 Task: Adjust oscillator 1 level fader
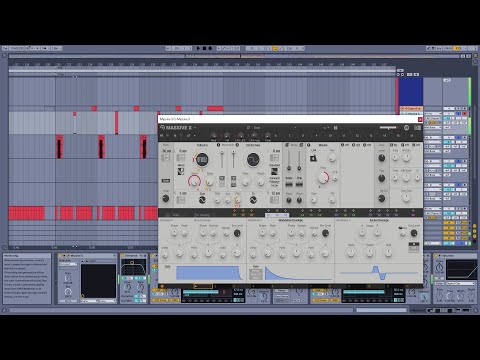[222, 159]
